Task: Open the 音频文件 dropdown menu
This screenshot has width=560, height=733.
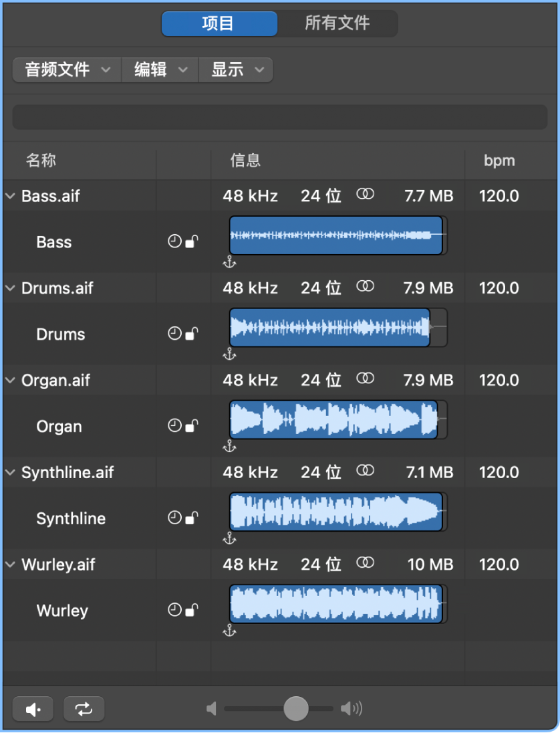Action: click(67, 70)
